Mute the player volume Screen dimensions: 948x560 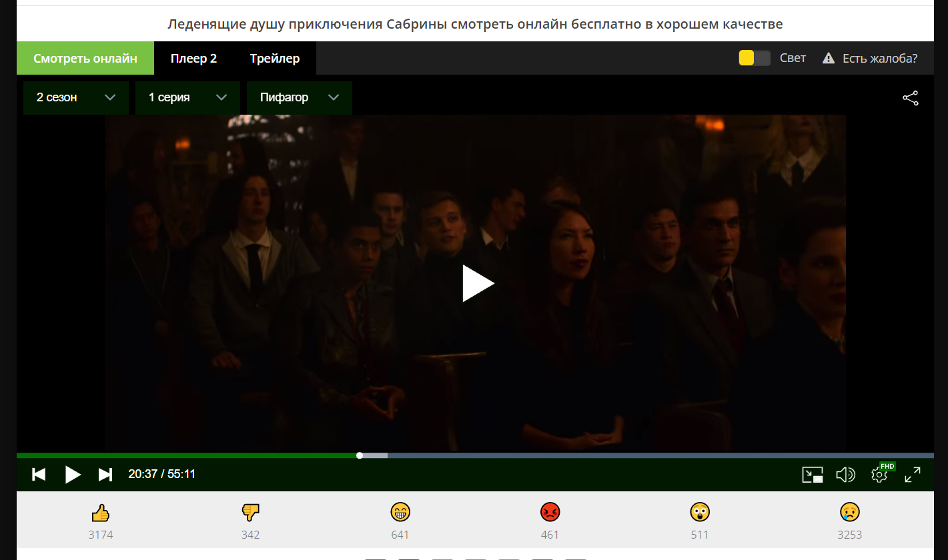coord(846,474)
